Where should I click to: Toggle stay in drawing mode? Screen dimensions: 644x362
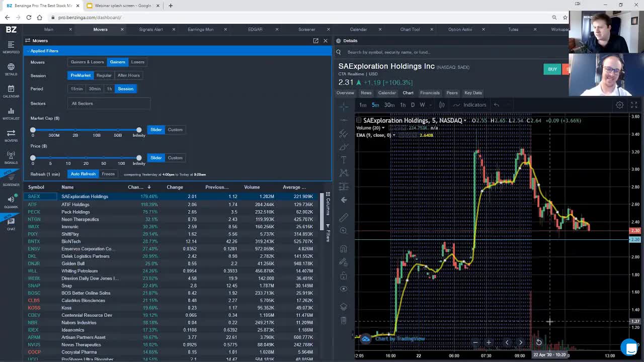point(344,262)
